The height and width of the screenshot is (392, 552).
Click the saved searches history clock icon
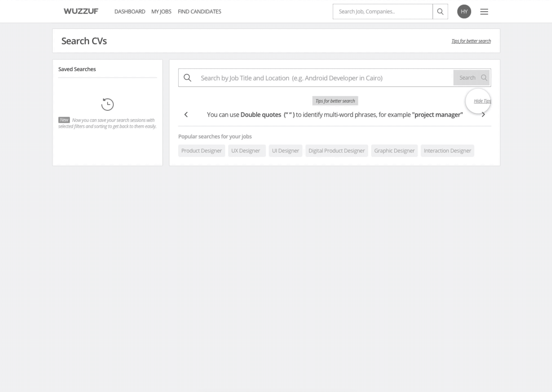coord(107,104)
